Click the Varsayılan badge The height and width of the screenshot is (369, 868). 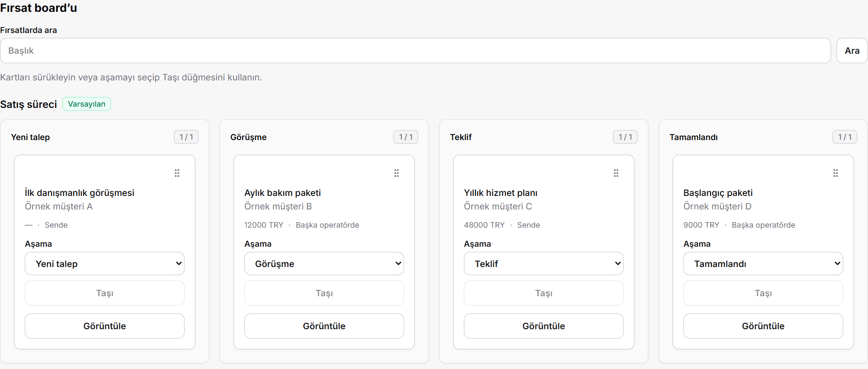(x=87, y=104)
